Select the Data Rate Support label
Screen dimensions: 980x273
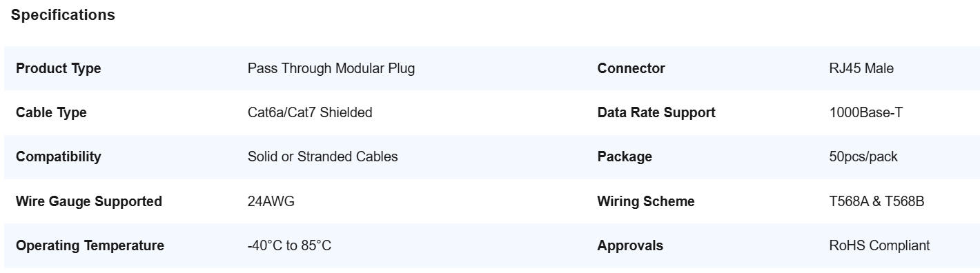(x=656, y=112)
